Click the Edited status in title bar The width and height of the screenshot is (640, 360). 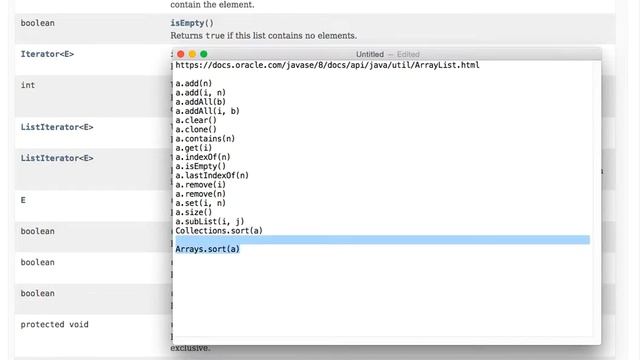coord(408,54)
